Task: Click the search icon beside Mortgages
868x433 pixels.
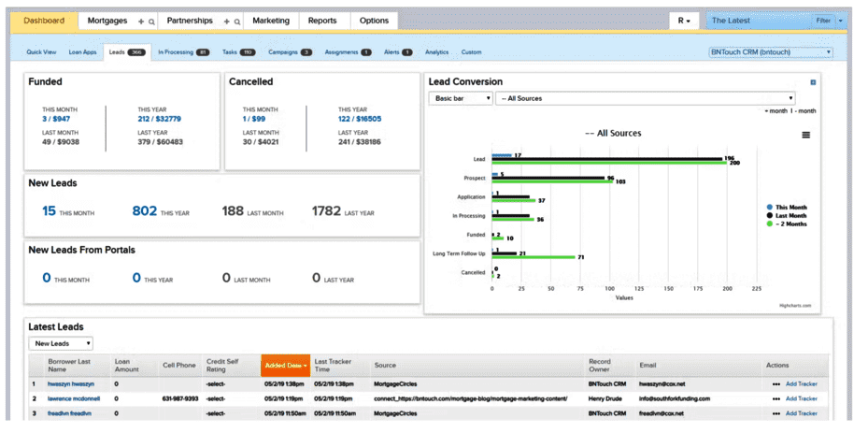Action: [x=150, y=21]
